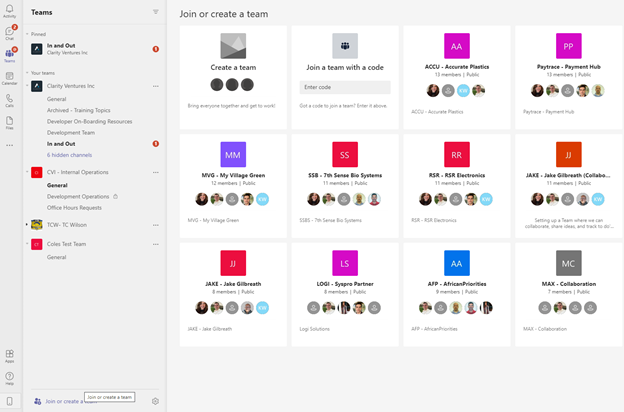This screenshot has height=412, width=624.
Task: Open General channel under Coles Test Team
Action: (x=57, y=257)
